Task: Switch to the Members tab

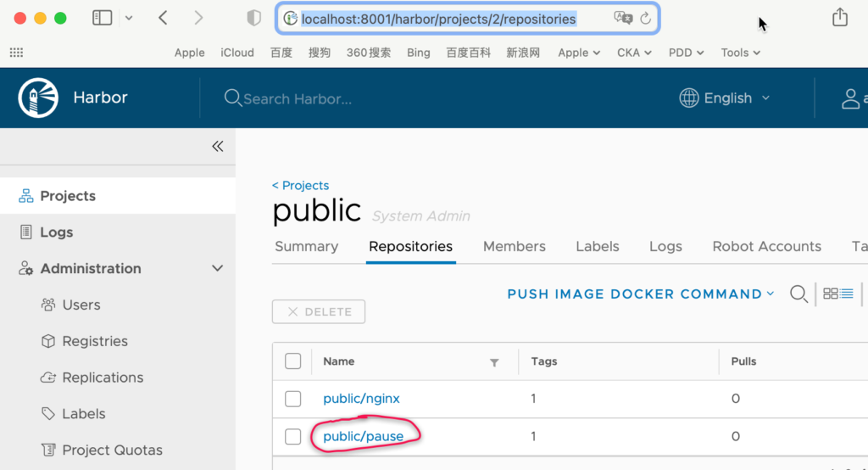Action: coord(515,247)
